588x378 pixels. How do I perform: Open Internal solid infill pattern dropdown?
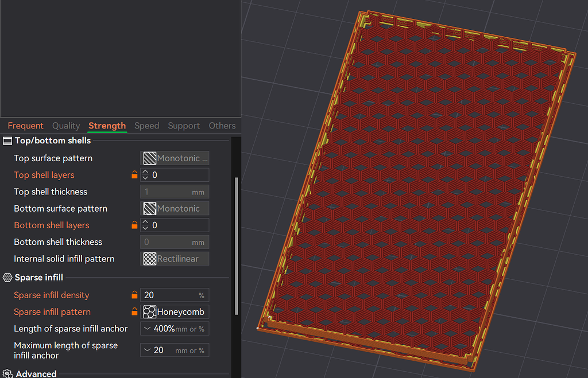[175, 259]
